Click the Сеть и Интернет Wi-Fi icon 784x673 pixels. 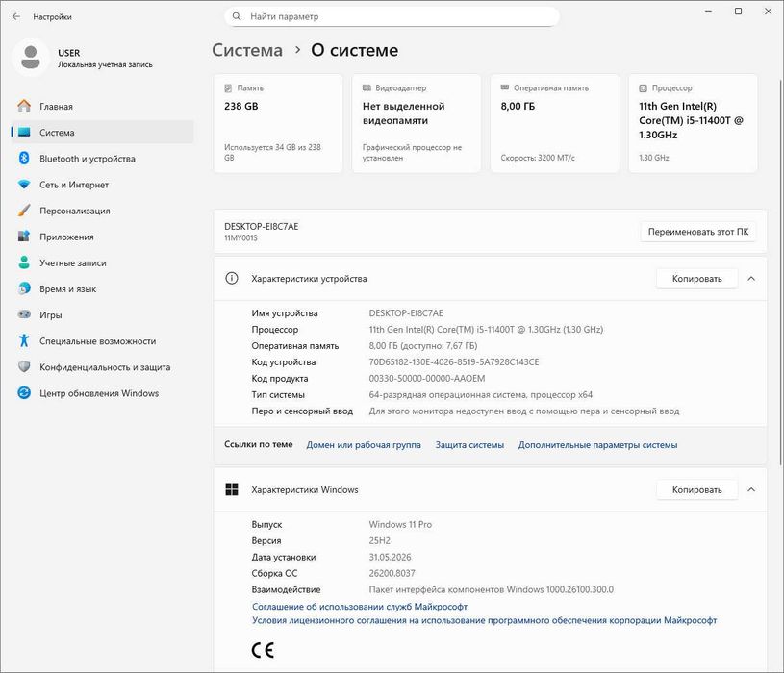(x=24, y=185)
